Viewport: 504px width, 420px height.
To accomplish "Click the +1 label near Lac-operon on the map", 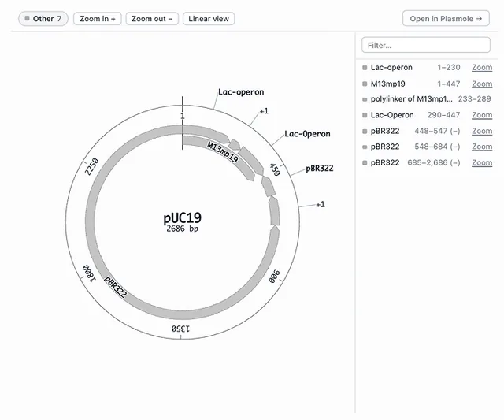I will click(264, 111).
